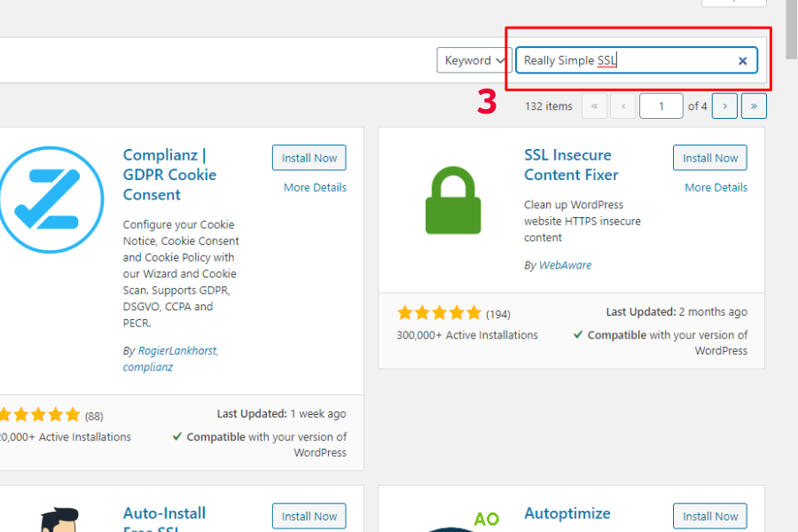The width and height of the screenshot is (798, 532).
Task: Click the green padlock plugin icon
Action: (453, 200)
